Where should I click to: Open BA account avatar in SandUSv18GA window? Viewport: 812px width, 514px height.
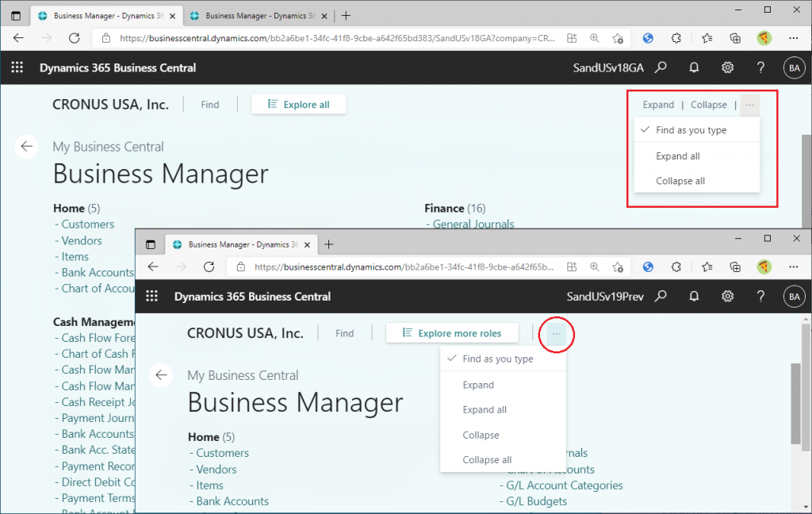tap(795, 67)
